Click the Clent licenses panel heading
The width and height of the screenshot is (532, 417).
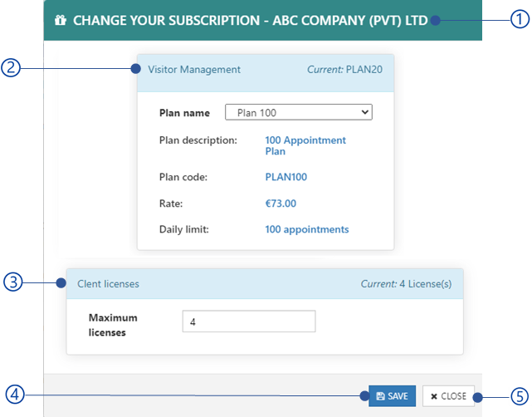coord(108,283)
